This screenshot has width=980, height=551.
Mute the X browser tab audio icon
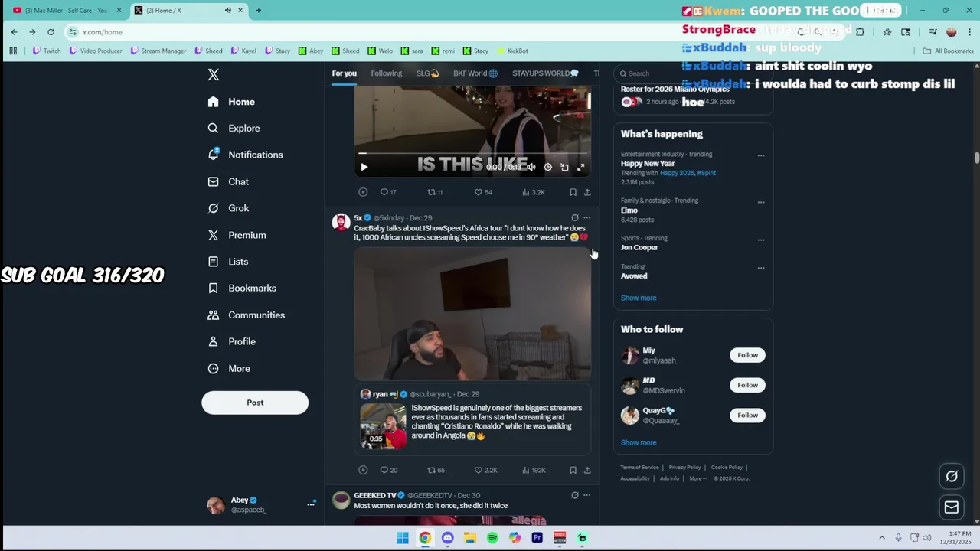[227, 11]
